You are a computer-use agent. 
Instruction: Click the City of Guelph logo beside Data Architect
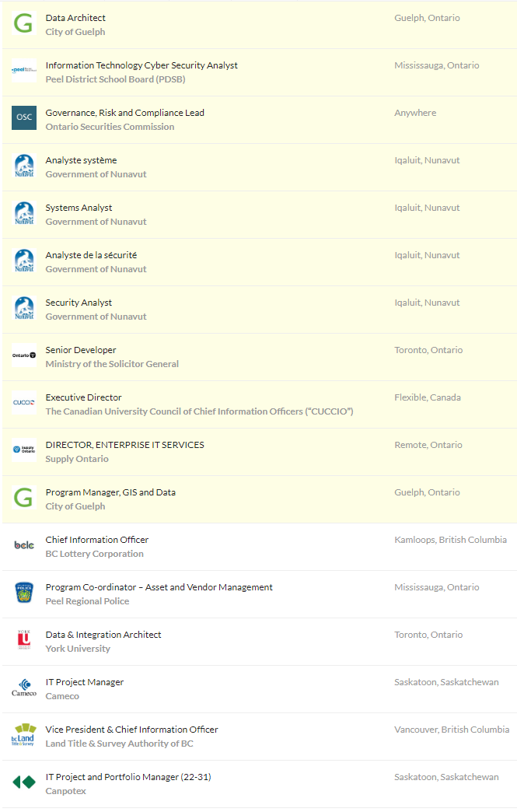[24, 24]
